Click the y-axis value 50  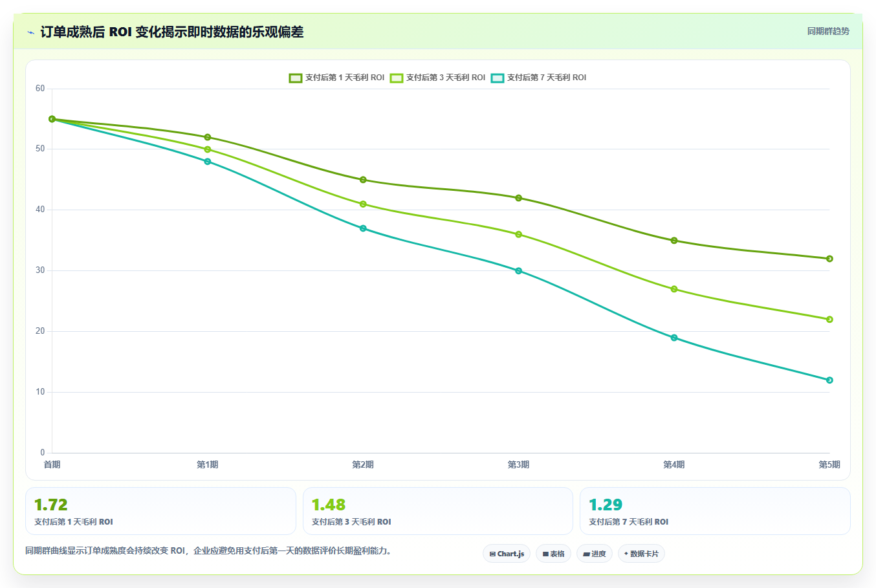coord(40,149)
